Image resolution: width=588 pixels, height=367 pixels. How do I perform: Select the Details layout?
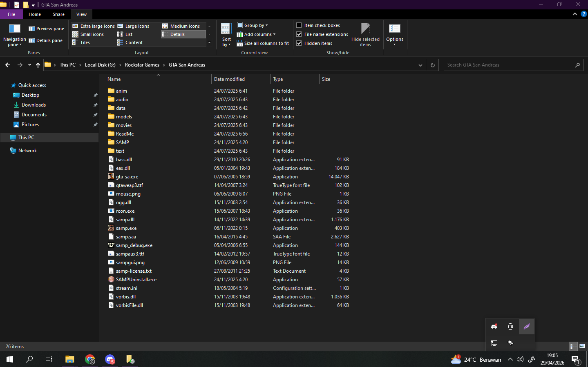(183, 34)
